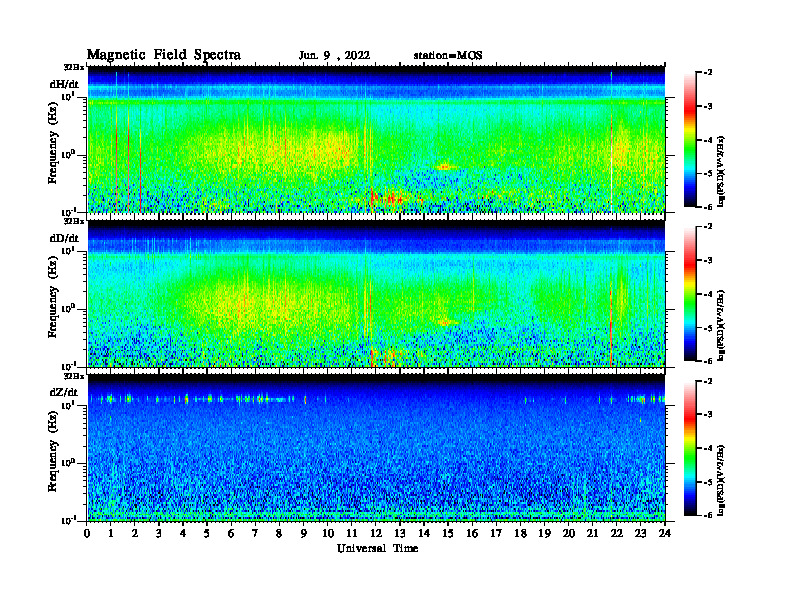792x612 pixels.
Task: Click hour label '5' on the time axis
Action: pyautogui.click(x=207, y=533)
